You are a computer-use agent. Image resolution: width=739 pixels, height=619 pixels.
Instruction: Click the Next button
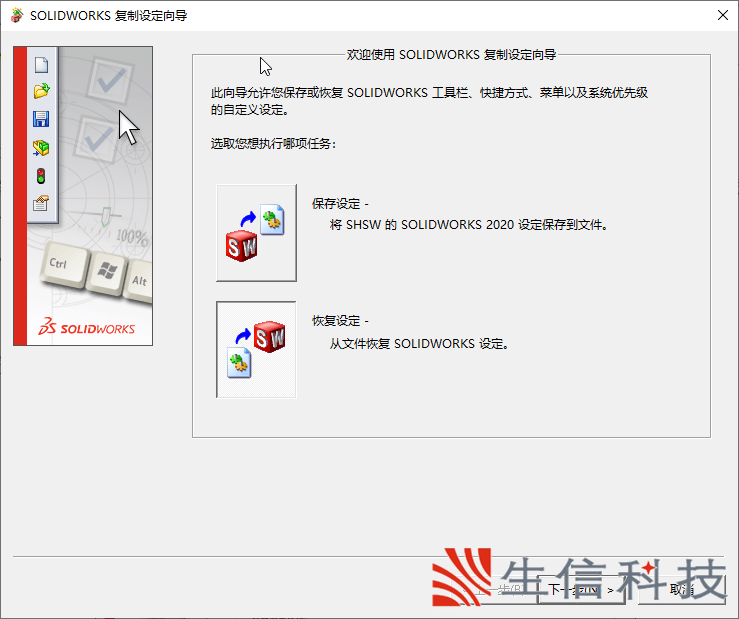pyautogui.click(x=582, y=589)
